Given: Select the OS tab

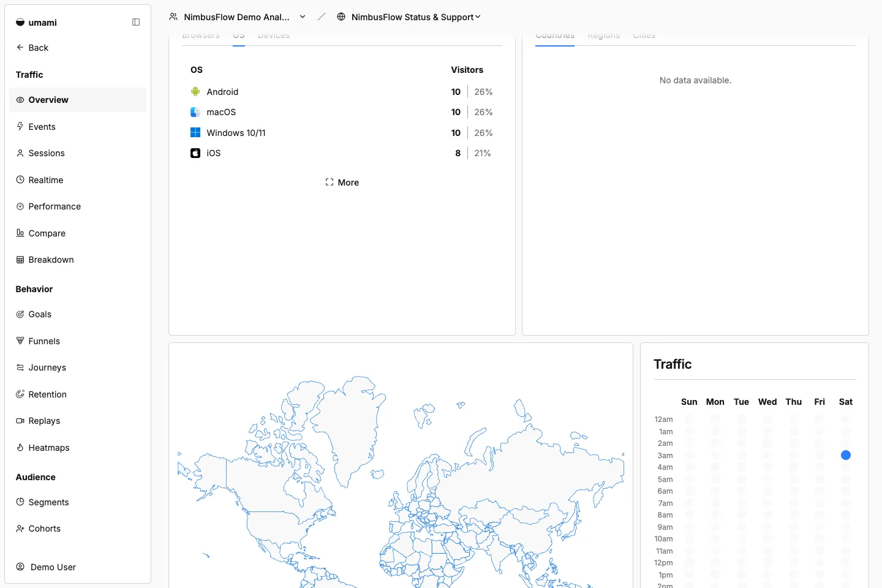Looking at the screenshot, I should [239, 36].
